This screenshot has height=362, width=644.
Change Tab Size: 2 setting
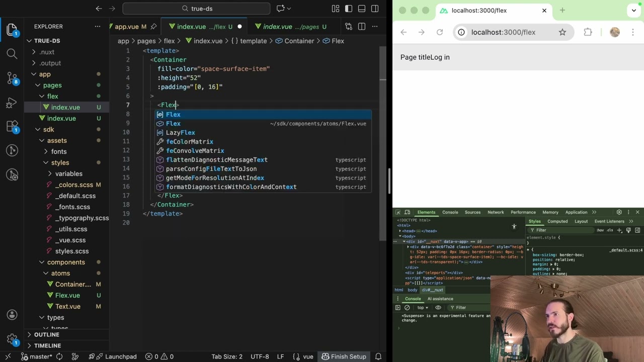pos(227,356)
